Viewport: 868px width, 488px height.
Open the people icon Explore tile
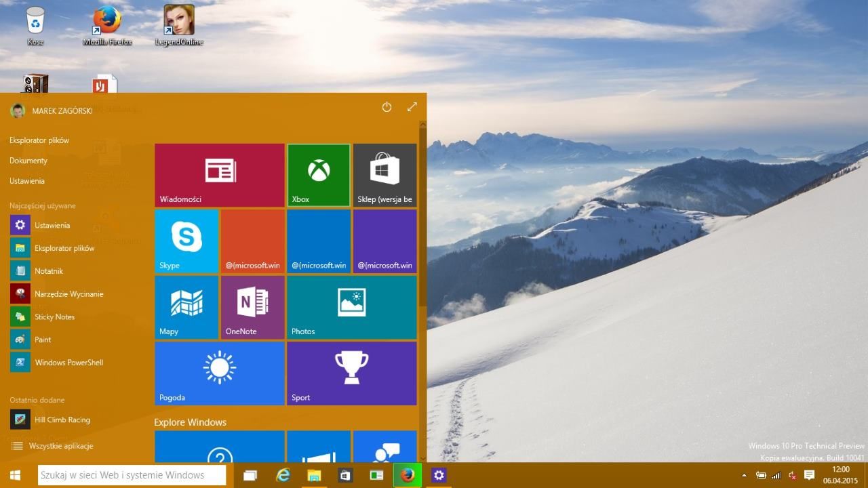384,447
